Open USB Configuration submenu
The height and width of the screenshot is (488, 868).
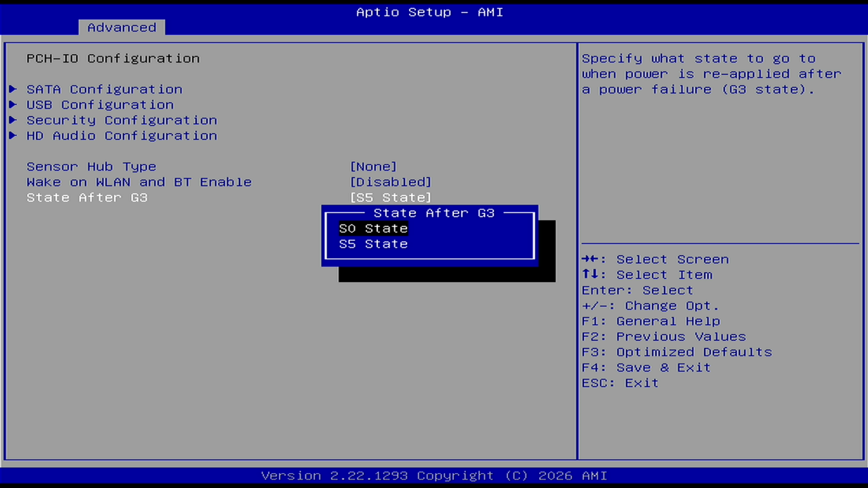pyautogui.click(x=100, y=105)
